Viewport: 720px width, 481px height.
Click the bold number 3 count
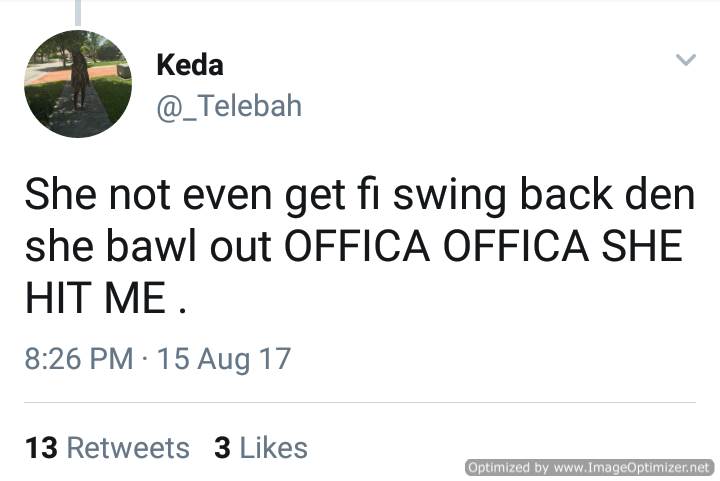click(222, 448)
